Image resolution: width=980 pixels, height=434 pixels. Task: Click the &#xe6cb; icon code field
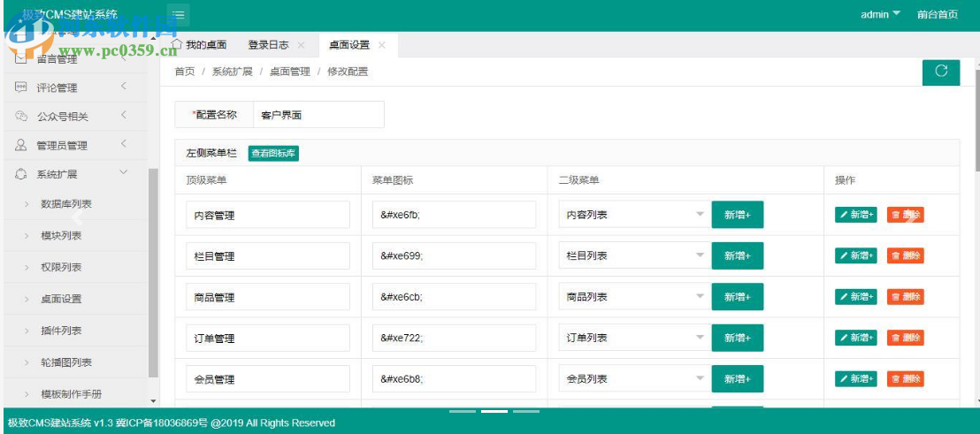tap(455, 297)
